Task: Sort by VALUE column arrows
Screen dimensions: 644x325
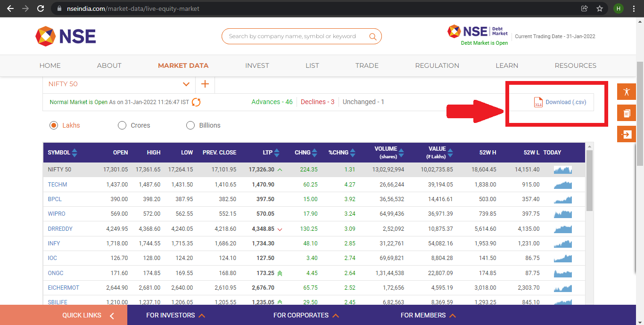Action: (450, 153)
